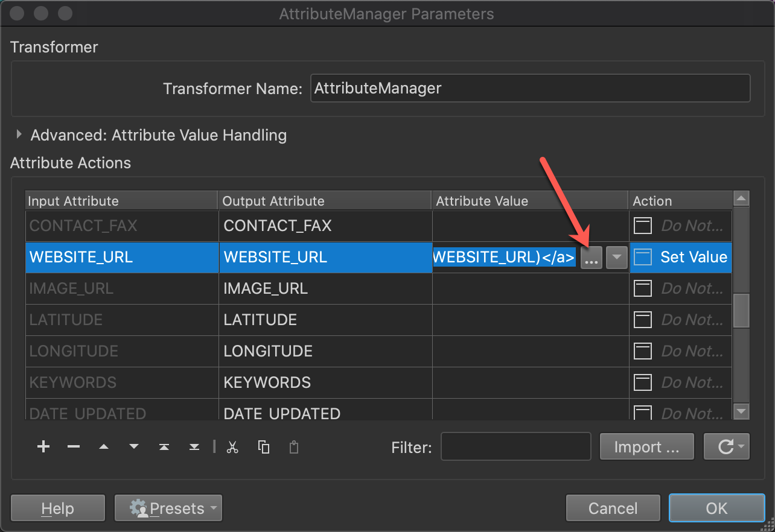
Task: Open WEBSITE_URL attribute value dropdown arrow
Action: coord(616,258)
